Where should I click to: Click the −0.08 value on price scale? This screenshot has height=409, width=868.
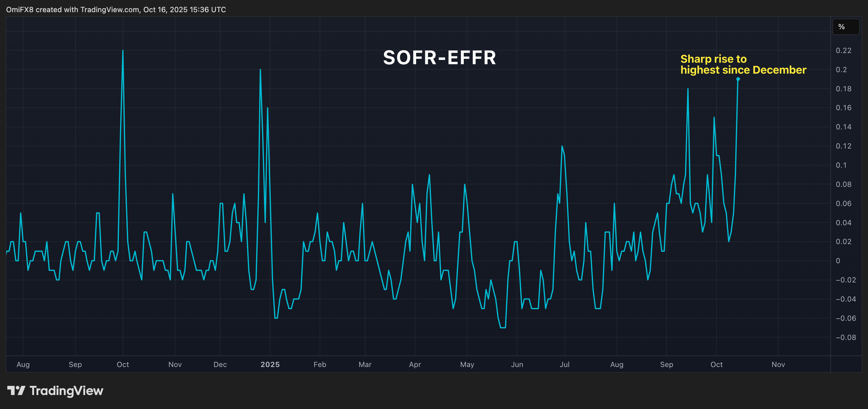846,337
